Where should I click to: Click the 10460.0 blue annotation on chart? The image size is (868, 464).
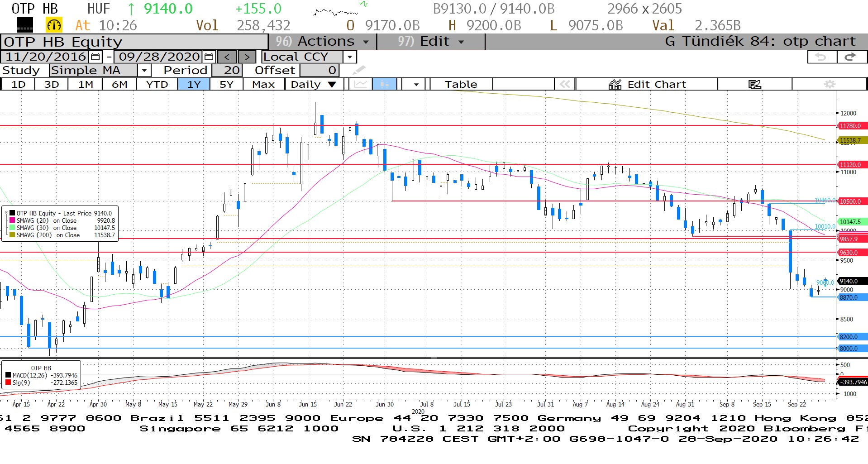point(825,200)
